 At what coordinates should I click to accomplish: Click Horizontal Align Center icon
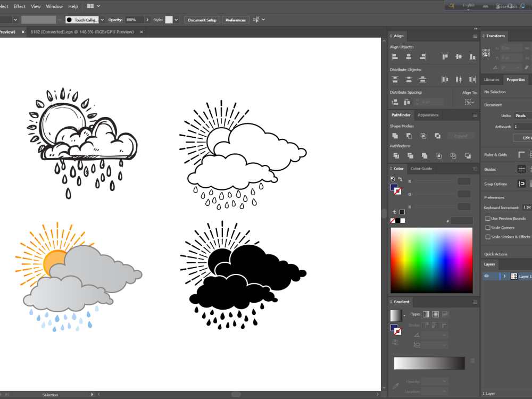pos(409,57)
